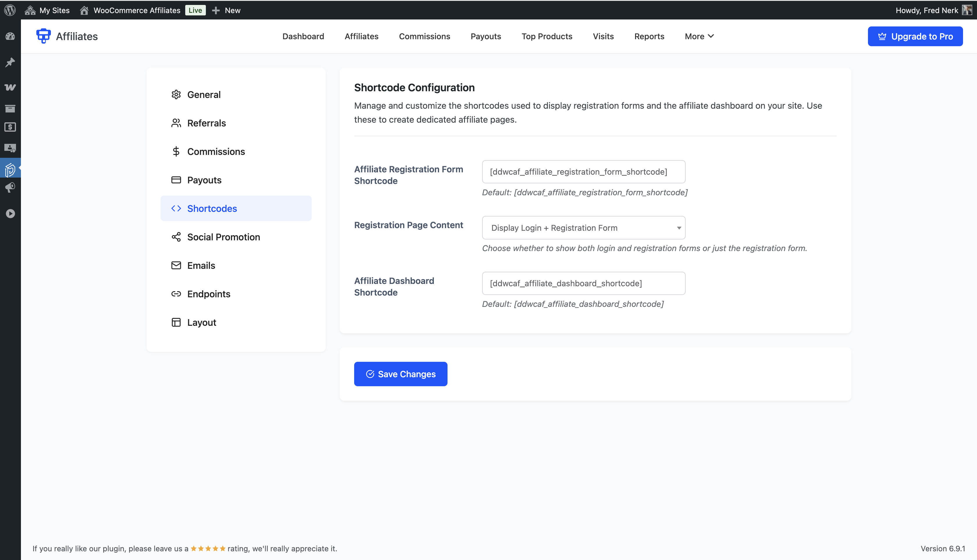Open the Registration Page Content dropdown
This screenshot has width=977, height=560.
(583, 228)
